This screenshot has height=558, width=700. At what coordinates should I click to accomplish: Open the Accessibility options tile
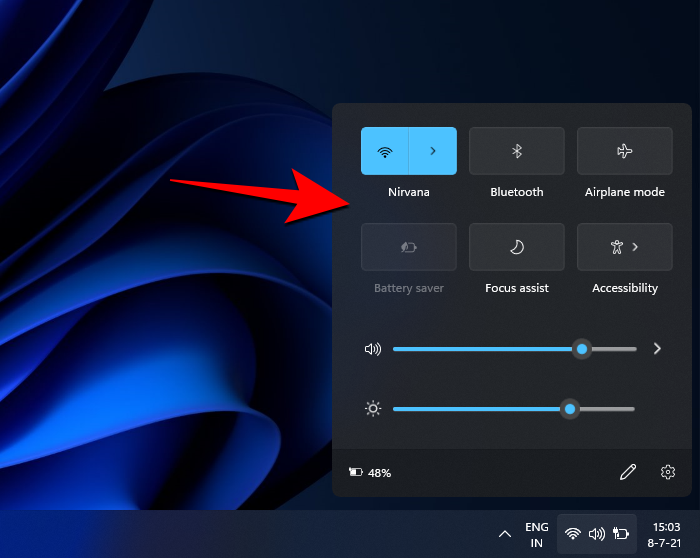tap(624, 247)
